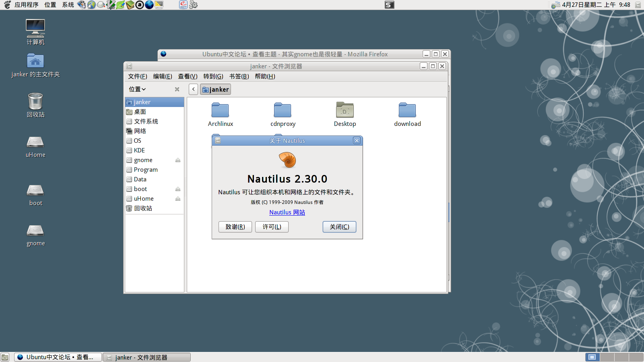644x362 pixels.
Task: Select 网络 in the places sidebar
Action: 155,131
